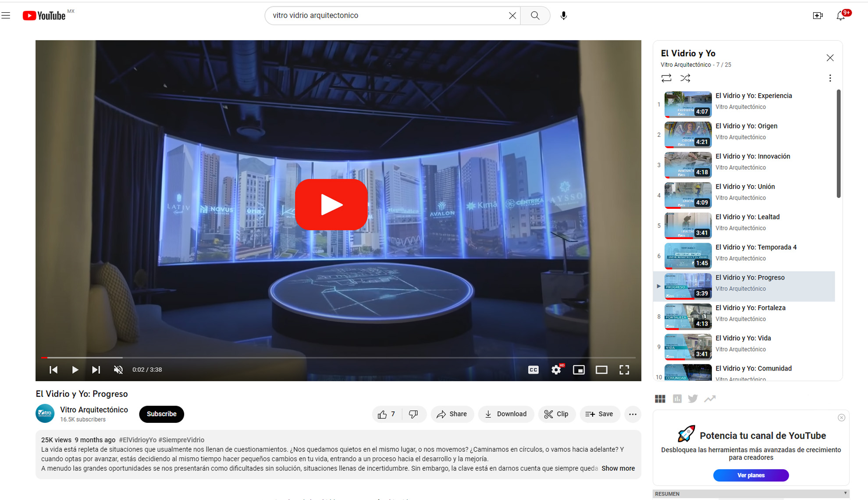Close the El Vidrio y Yo playlist panel
The height and width of the screenshot is (500, 868).
pyautogui.click(x=830, y=58)
